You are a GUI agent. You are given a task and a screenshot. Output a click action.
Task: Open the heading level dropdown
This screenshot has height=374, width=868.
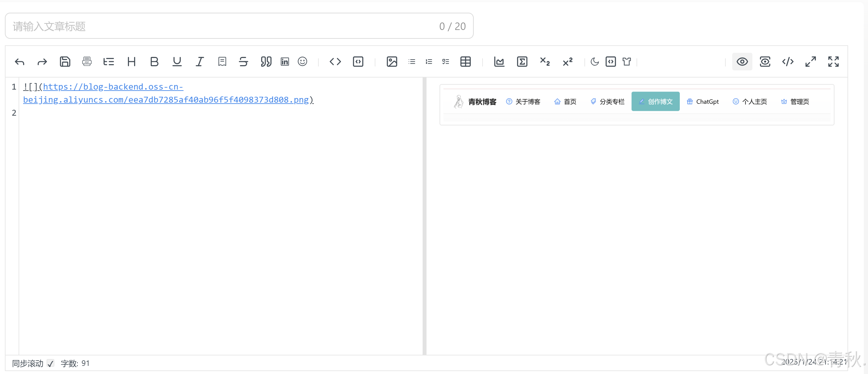(132, 62)
